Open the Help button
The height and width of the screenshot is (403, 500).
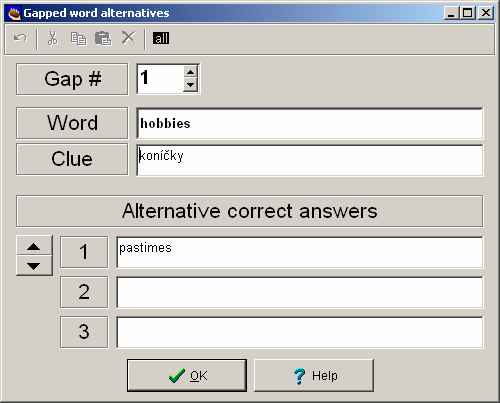point(314,375)
